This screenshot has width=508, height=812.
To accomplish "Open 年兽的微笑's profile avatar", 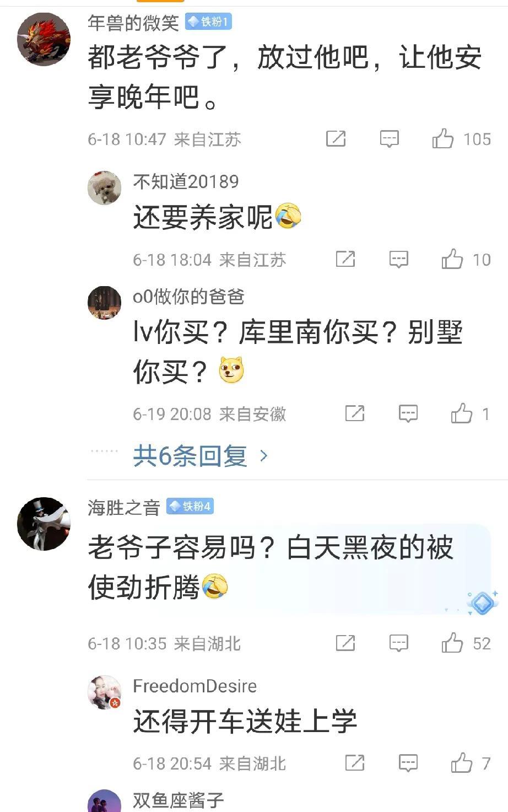I will (x=44, y=39).
